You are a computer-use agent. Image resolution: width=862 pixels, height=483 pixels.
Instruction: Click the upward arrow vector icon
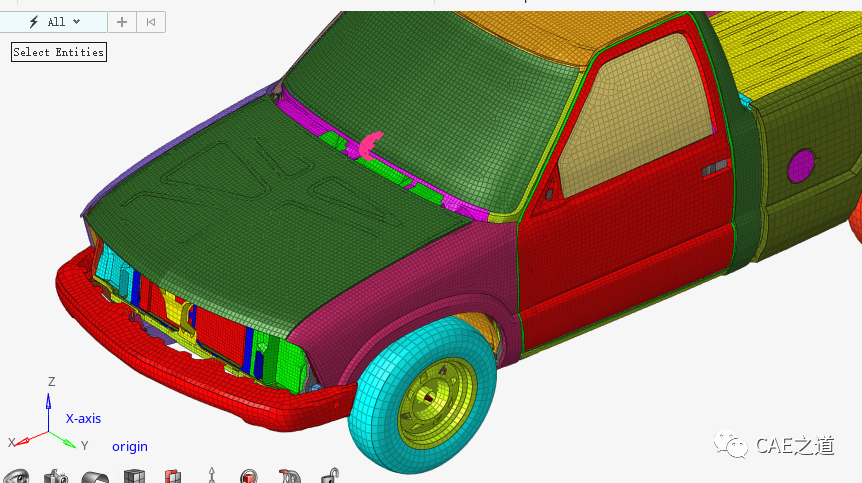[212, 475]
